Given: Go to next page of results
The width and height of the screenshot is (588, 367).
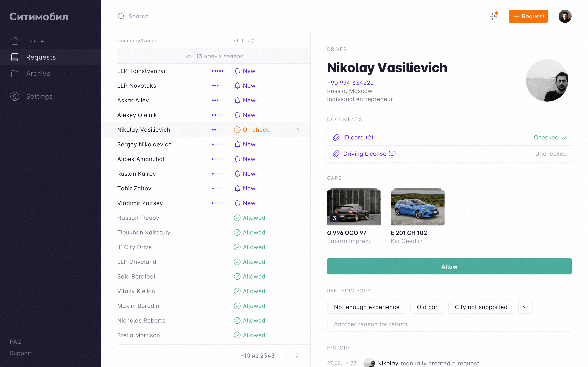Looking at the screenshot, I should coord(297,356).
